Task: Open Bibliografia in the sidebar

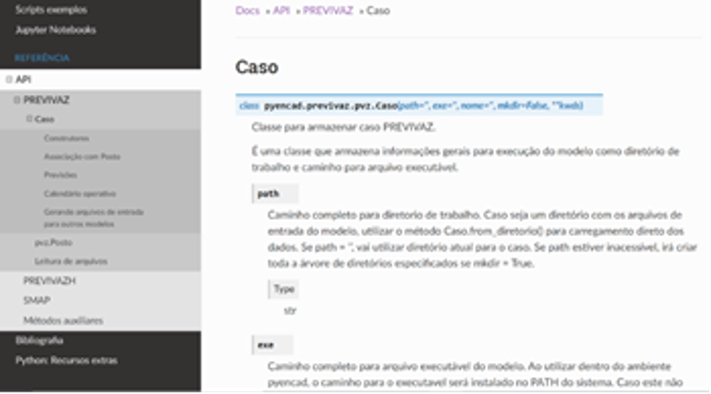Action: [x=39, y=340]
